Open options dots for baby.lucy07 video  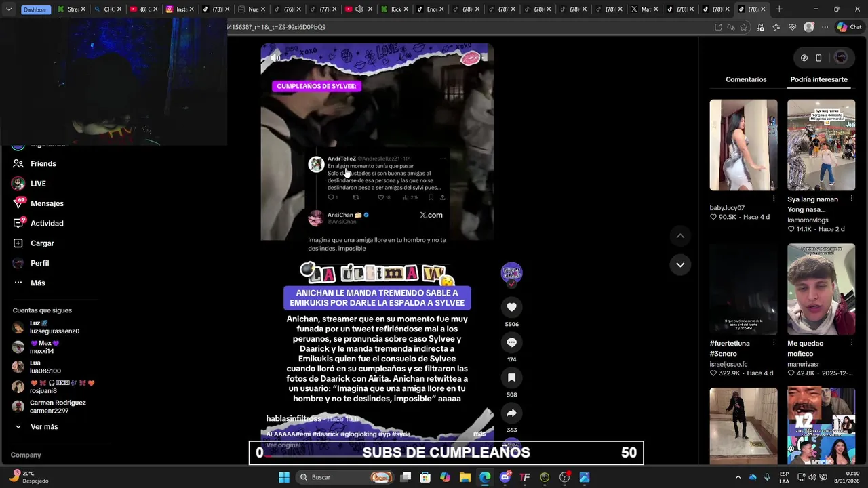pos(774,199)
